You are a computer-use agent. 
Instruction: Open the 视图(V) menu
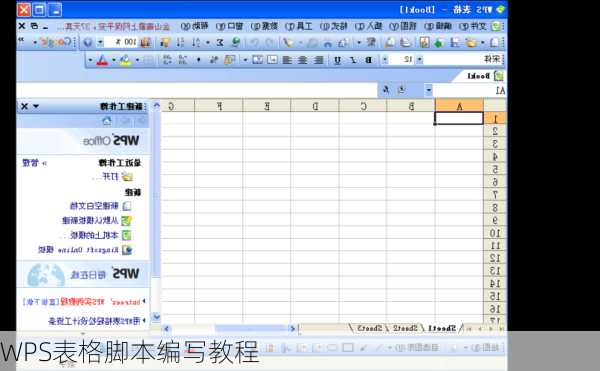[x=403, y=26]
